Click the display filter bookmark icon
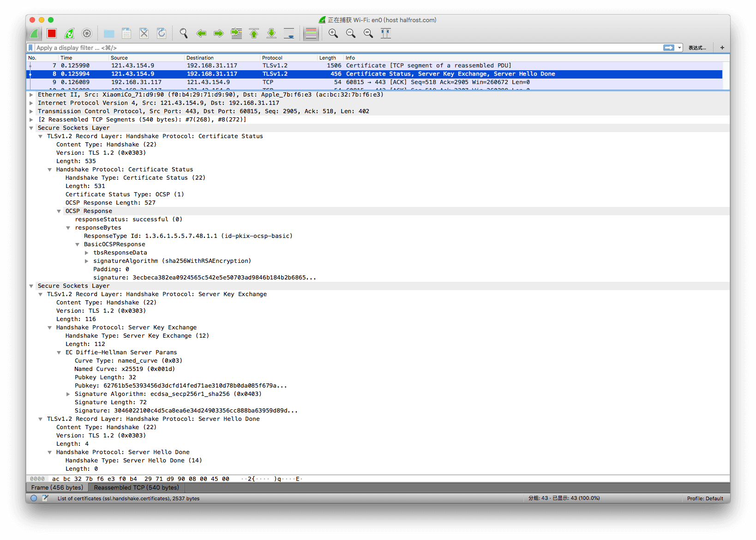The image size is (756, 540). (30, 48)
